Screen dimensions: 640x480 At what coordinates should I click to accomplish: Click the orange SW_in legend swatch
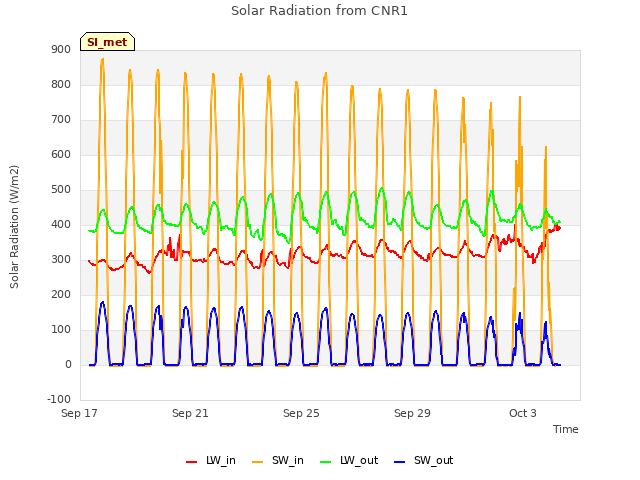(258, 462)
